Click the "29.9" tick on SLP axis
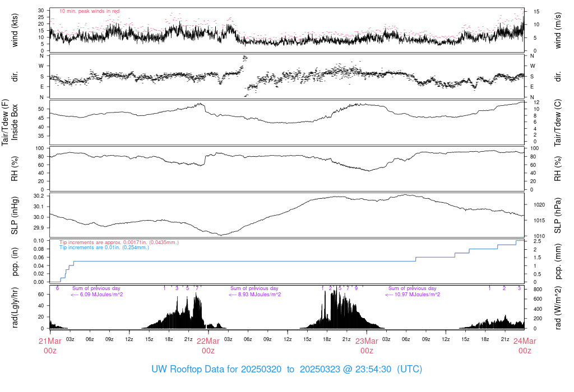This screenshot has height=392, width=574. point(39,227)
